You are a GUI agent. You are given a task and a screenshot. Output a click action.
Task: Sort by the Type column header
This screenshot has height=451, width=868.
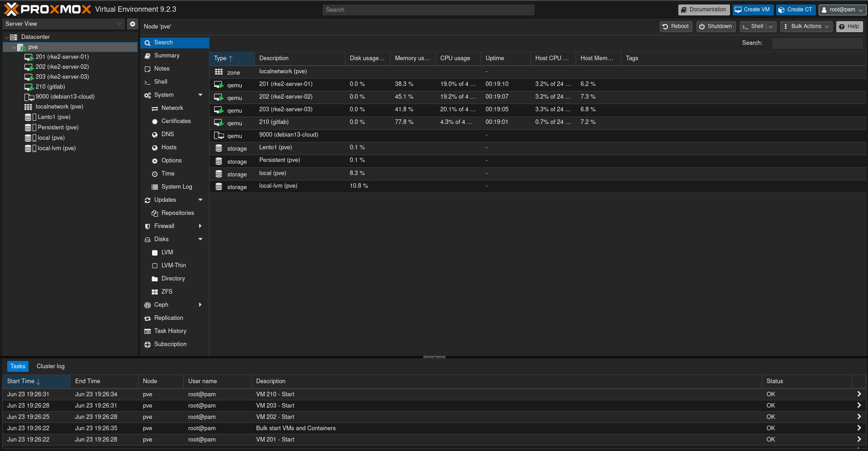(232, 58)
